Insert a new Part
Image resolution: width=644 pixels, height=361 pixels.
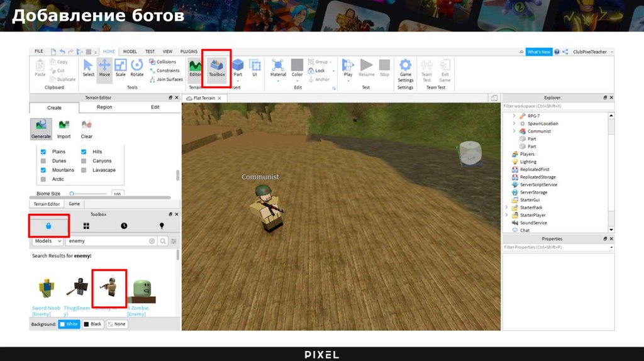click(x=238, y=68)
